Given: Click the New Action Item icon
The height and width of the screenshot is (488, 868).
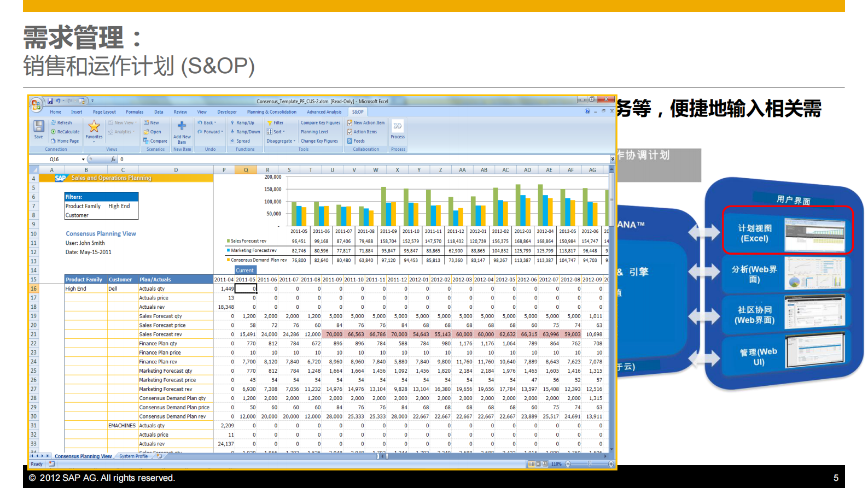Looking at the screenshot, I should click(x=349, y=123).
